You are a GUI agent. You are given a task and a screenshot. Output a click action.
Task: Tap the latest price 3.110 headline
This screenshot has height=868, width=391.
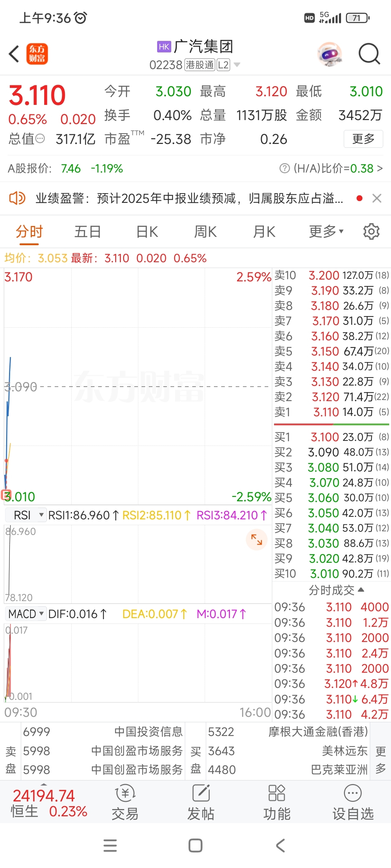37,95
